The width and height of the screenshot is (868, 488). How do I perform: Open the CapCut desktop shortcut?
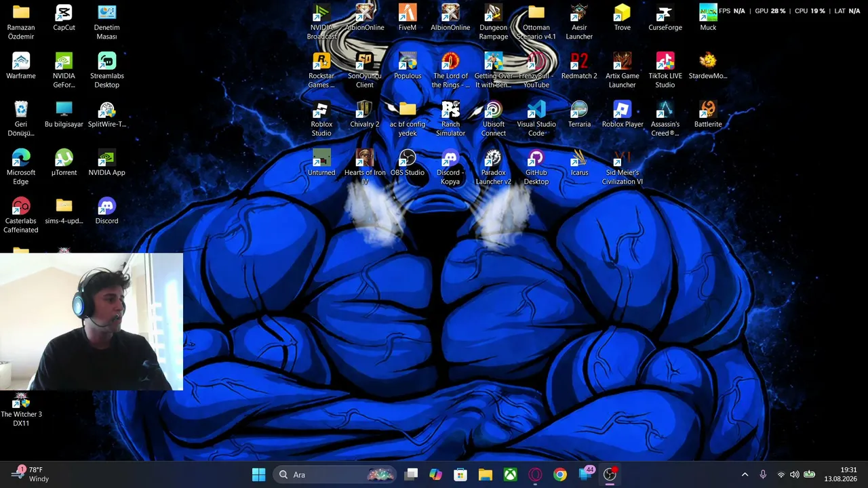click(64, 18)
